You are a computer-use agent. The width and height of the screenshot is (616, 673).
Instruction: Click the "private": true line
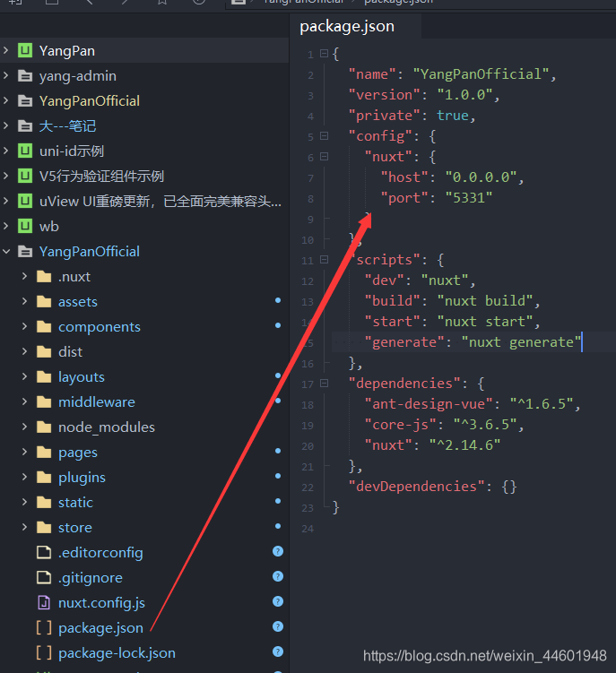coord(412,116)
